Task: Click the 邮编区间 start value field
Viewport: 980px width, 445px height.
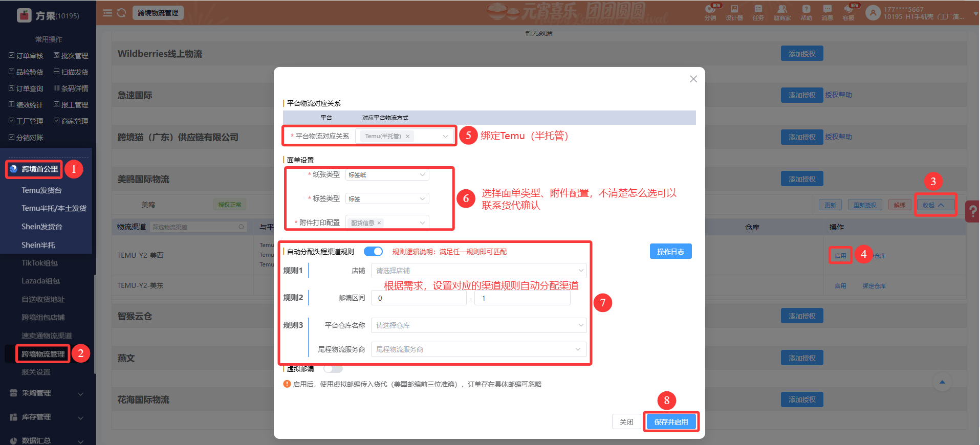Action: pyautogui.click(x=419, y=298)
